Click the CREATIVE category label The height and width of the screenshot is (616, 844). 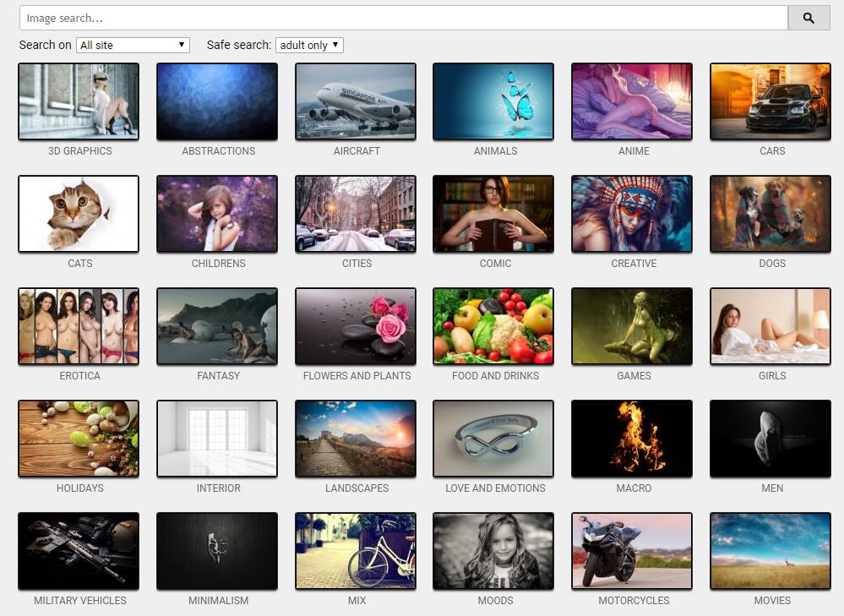click(634, 264)
